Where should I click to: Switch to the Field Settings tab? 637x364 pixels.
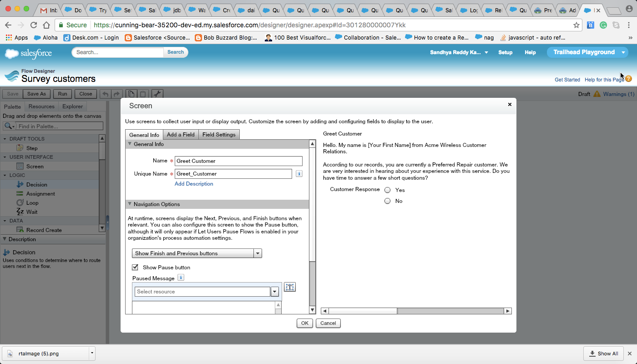point(219,135)
